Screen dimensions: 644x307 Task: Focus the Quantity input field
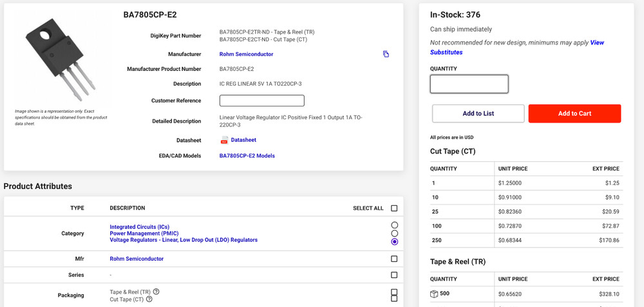(x=469, y=84)
